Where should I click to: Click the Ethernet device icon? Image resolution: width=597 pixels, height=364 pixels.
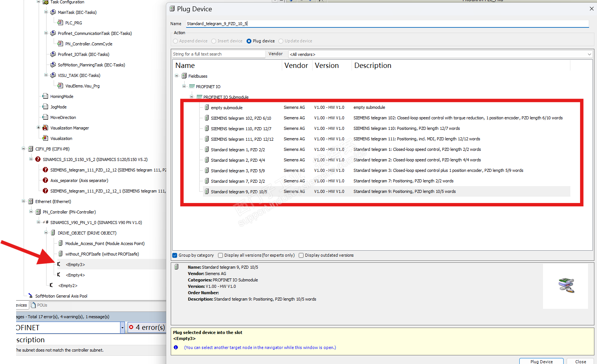pos(30,202)
